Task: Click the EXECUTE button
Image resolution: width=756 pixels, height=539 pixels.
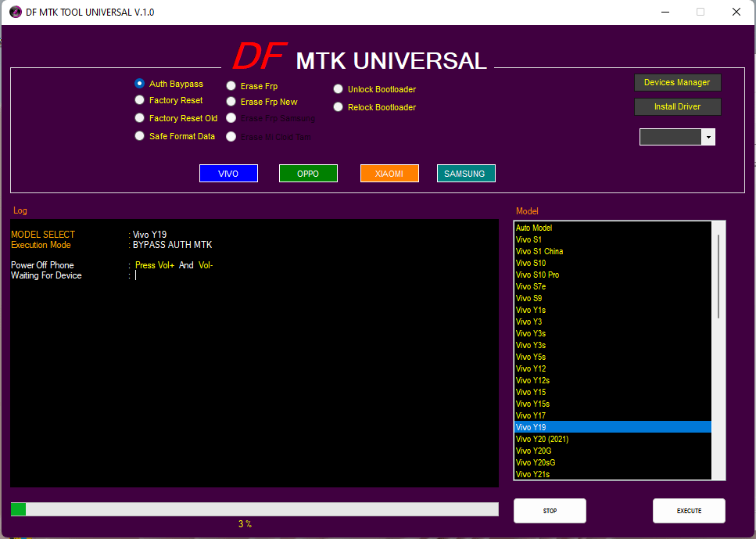Action: point(689,510)
